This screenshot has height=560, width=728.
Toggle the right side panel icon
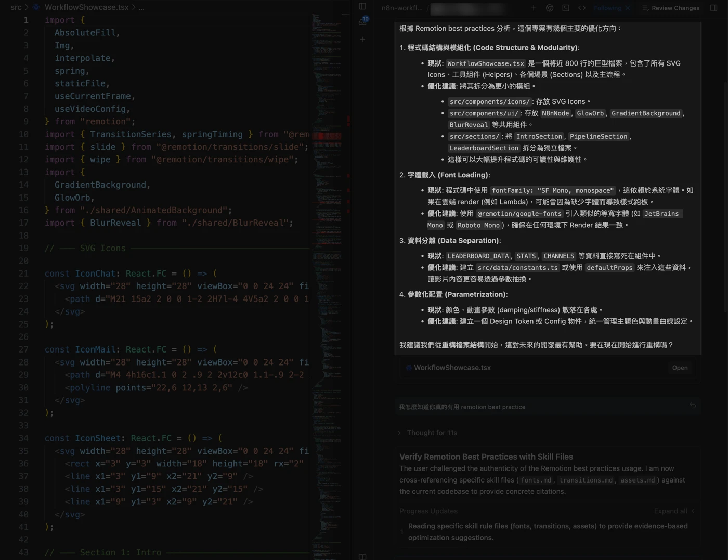(x=713, y=8)
